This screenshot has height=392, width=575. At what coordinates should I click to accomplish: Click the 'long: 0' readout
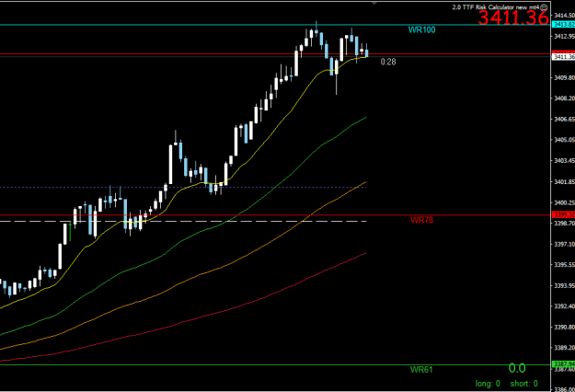tap(488, 384)
